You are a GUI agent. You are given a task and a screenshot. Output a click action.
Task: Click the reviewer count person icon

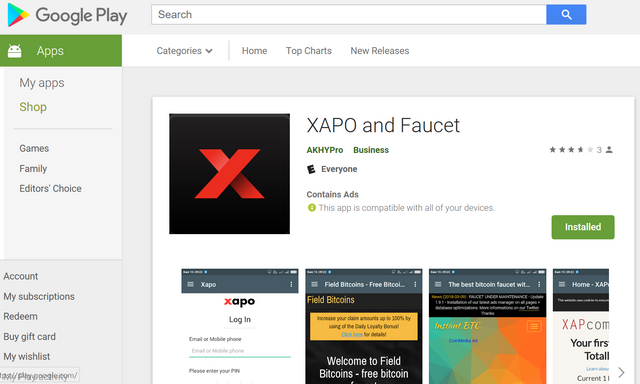point(609,150)
